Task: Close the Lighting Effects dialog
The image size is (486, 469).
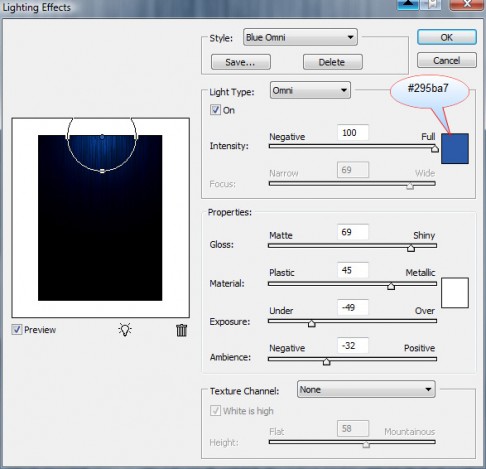Action: (467, 4)
